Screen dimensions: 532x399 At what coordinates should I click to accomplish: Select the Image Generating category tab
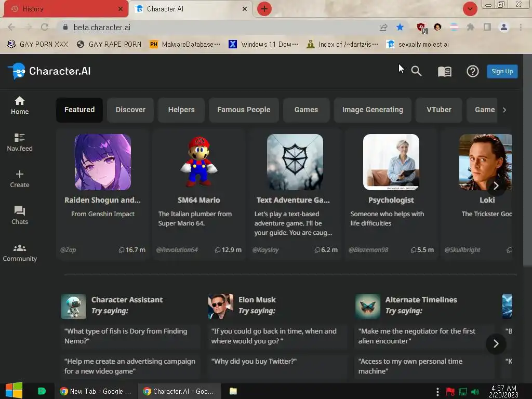tap(373, 110)
